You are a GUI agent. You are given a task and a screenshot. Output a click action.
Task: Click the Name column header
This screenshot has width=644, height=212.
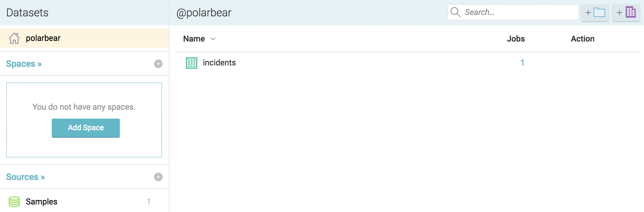click(x=194, y=39)
